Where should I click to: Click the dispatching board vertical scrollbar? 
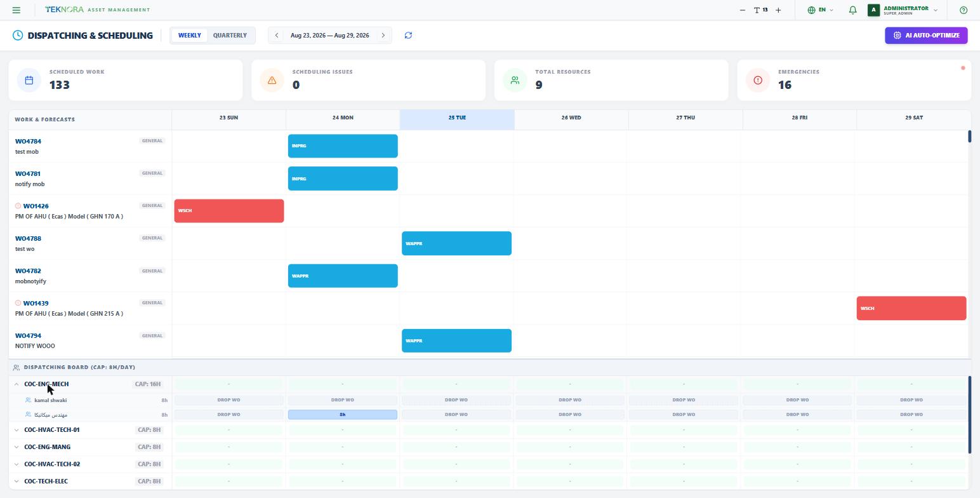coord(969,415)
